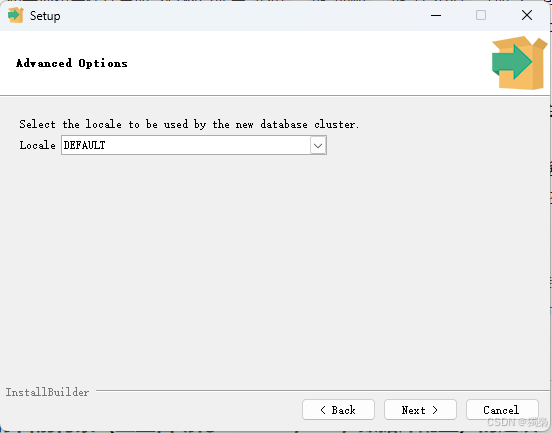Click the 'Select the locale' instruction text

point(189,124)
